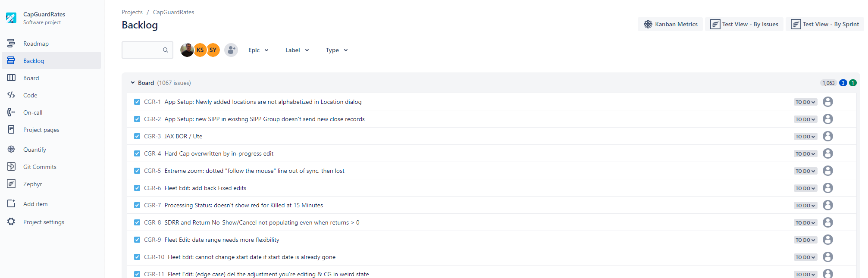Click the Test View By Sprint icon
This screenshot has width=868, height=278.
796,24
